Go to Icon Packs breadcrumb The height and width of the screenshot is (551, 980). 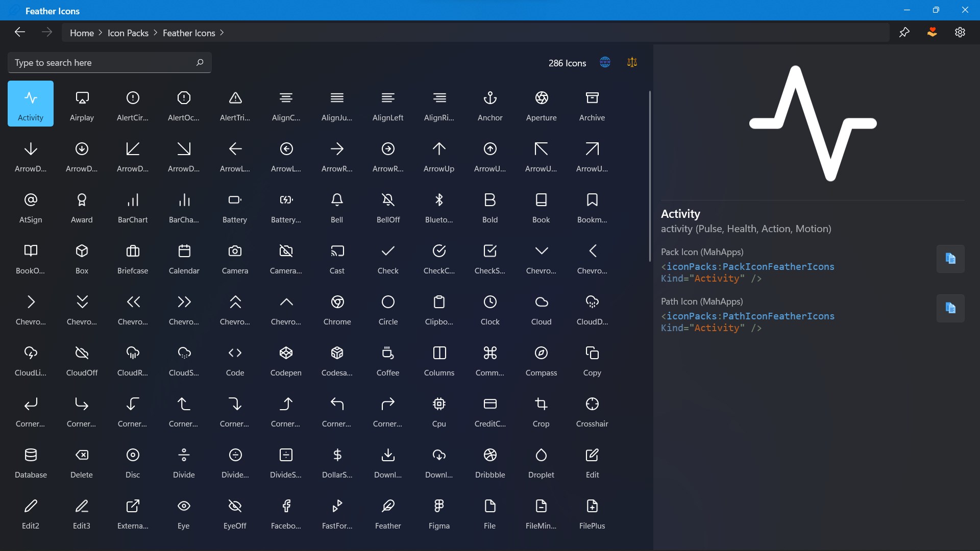click(x=128, y=33)
